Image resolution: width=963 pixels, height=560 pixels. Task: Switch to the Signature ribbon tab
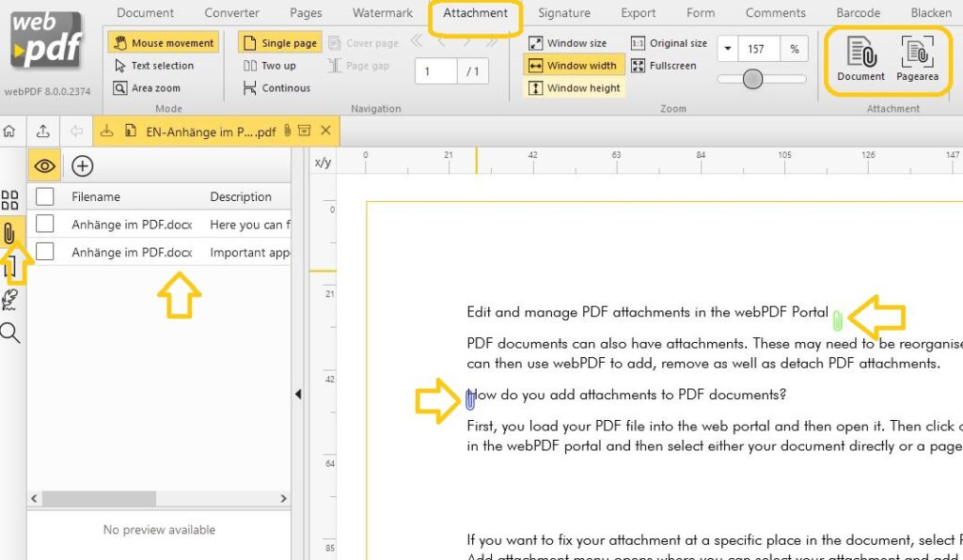(x=564, y=13)
